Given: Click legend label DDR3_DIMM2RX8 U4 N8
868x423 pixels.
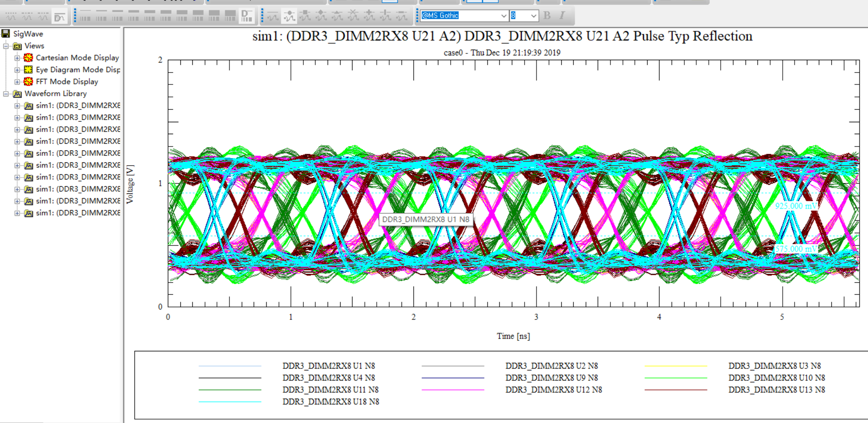Looking at the screenshot, I should pos(329,378).
